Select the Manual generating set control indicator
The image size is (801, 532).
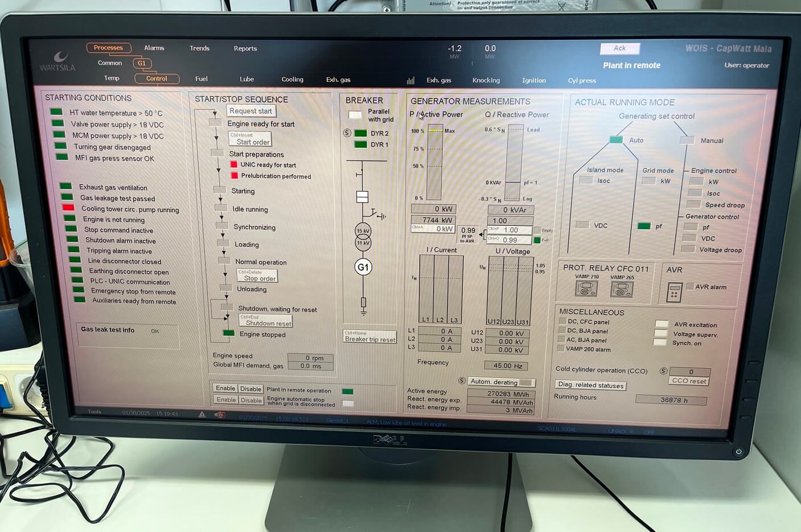(687, 140)
